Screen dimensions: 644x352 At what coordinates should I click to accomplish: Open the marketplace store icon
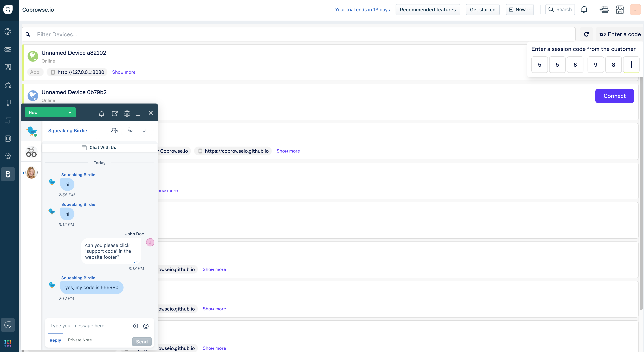click(620, 10)
